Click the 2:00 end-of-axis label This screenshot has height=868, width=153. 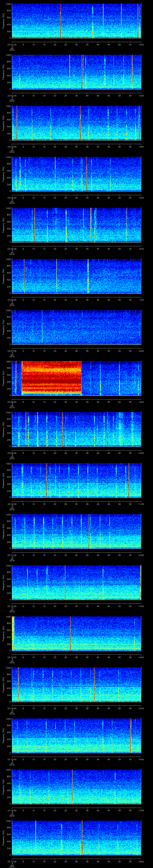[x=141, y=44]
